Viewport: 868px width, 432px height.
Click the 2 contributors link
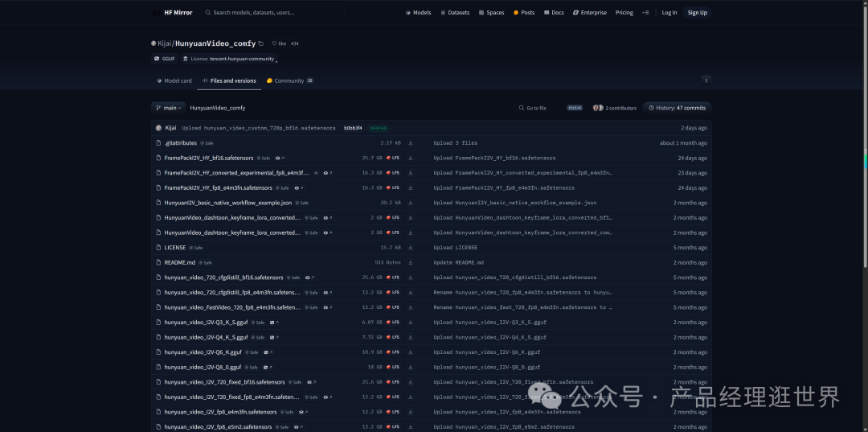tap(620, 108)
